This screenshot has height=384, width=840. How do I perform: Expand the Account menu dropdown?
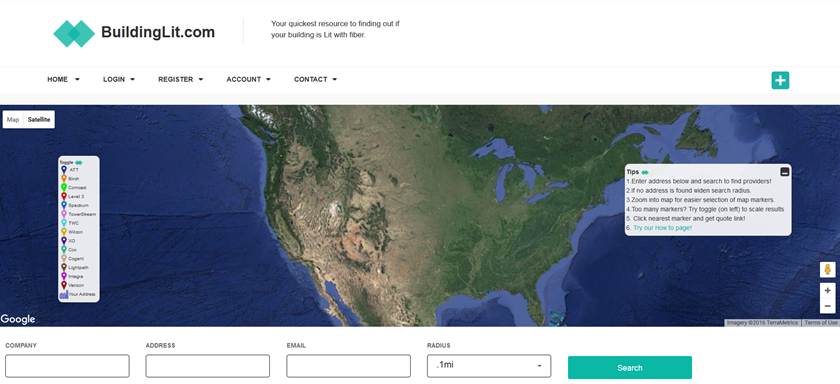(249, 79)
